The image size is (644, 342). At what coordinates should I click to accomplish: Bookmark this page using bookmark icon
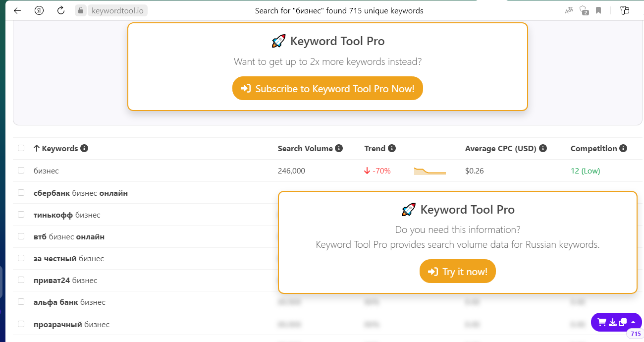(598, 10)
